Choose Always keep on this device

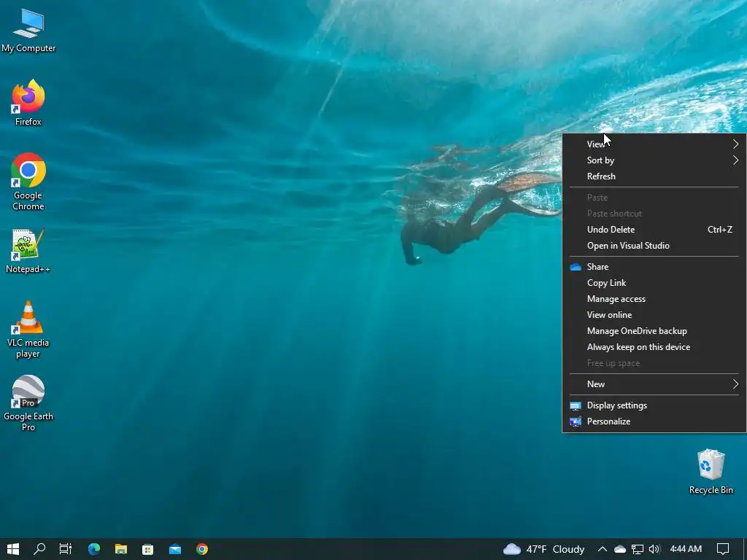click(654, 347)
